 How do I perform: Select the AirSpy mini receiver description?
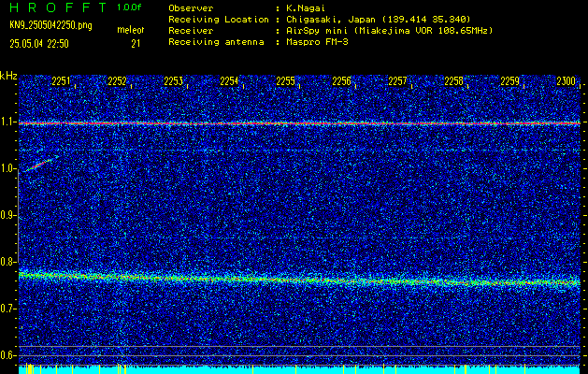pyautogui.click(x=390, y=30)
